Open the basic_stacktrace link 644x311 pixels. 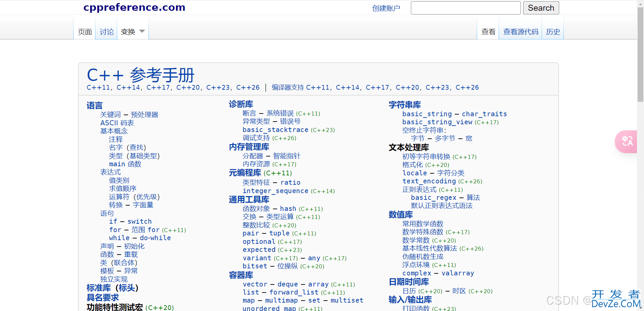pos(275,130)
